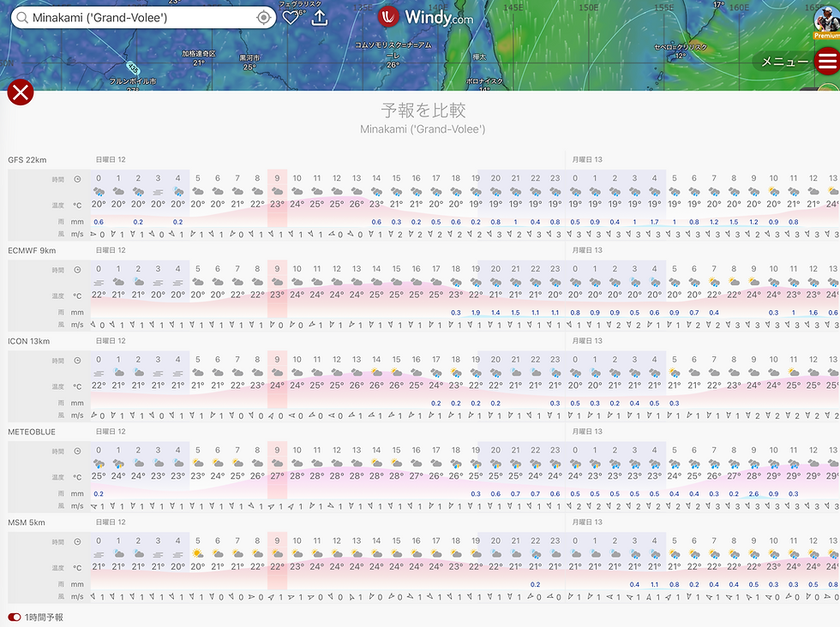Click fog icon at ECMWF hour 0 Sunday

tap(99, 282)
